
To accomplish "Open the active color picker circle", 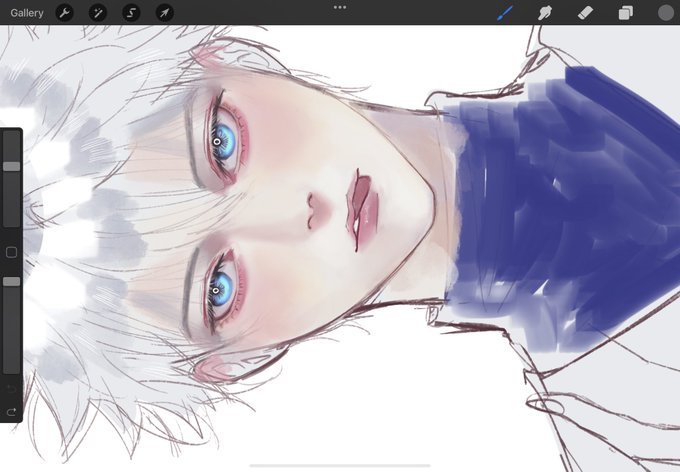I will coord(666,13).
